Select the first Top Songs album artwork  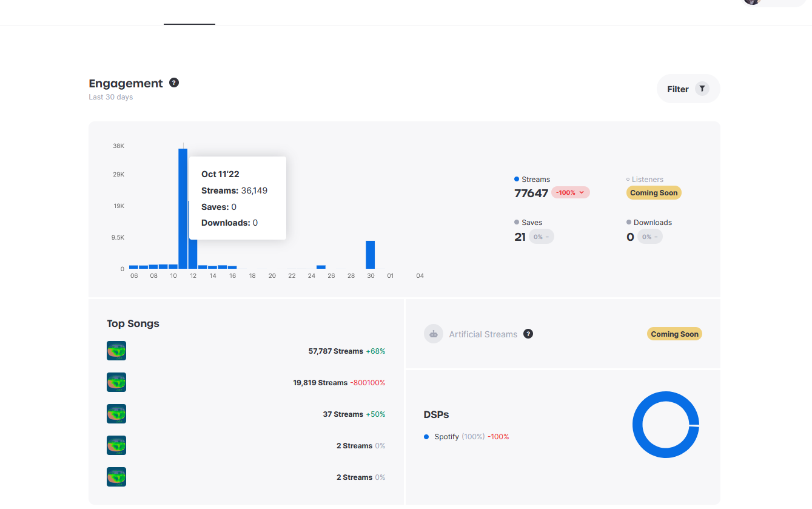click(x=116, y=351)
